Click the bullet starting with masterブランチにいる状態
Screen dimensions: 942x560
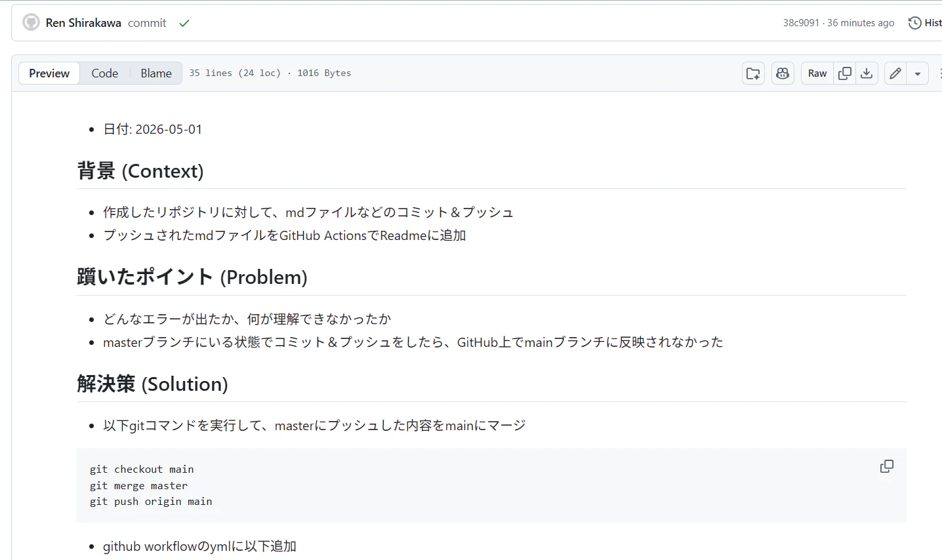click(413, 342)
